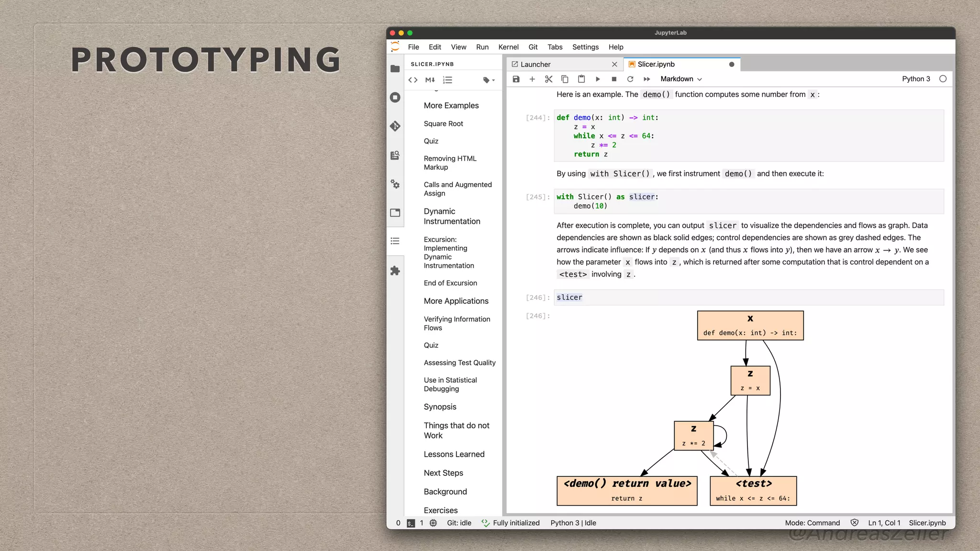The image size is (980, 551).
Task: Click into the def demo code cell
Action: [749, 136]
